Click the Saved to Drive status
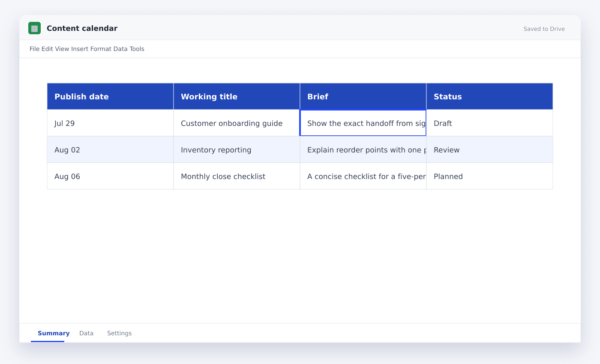The height and width of the screenshot is (364, 600). click(544, 29)
